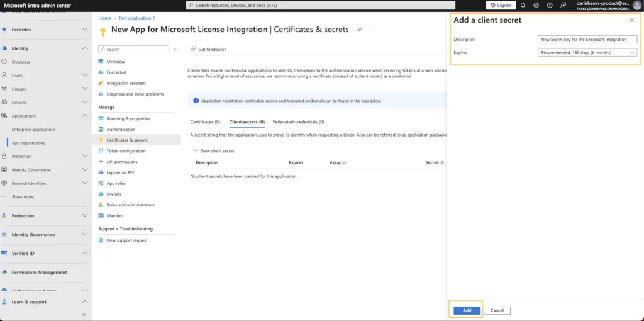
Task: Switch to the Federated credentials (0) tab
Action: tap(298, 122)
